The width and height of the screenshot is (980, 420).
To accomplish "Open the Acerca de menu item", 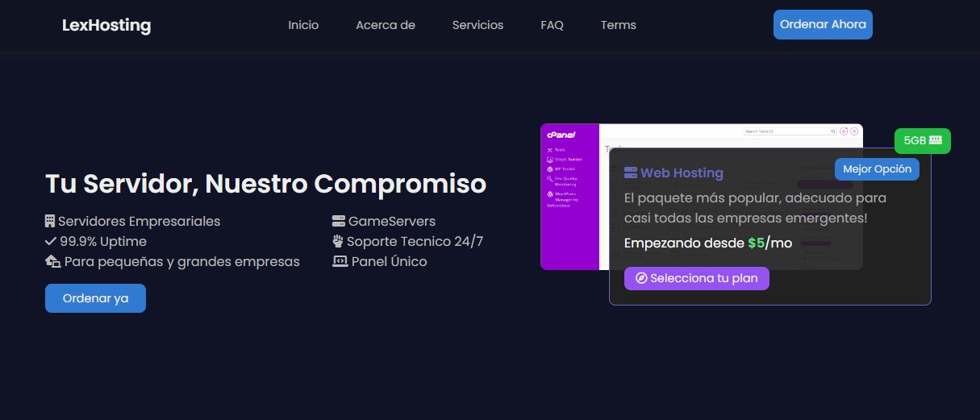I will tap(386, 25).
